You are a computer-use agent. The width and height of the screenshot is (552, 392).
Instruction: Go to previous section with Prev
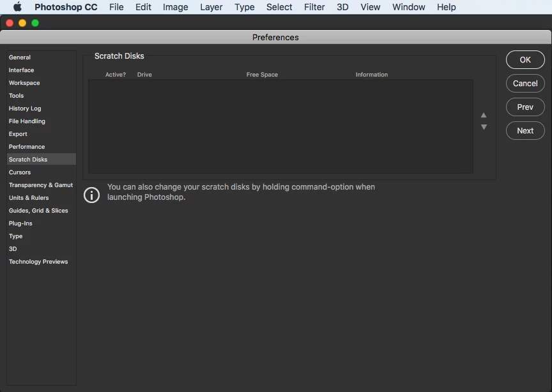pyautogui.click(x=525, y=107)
